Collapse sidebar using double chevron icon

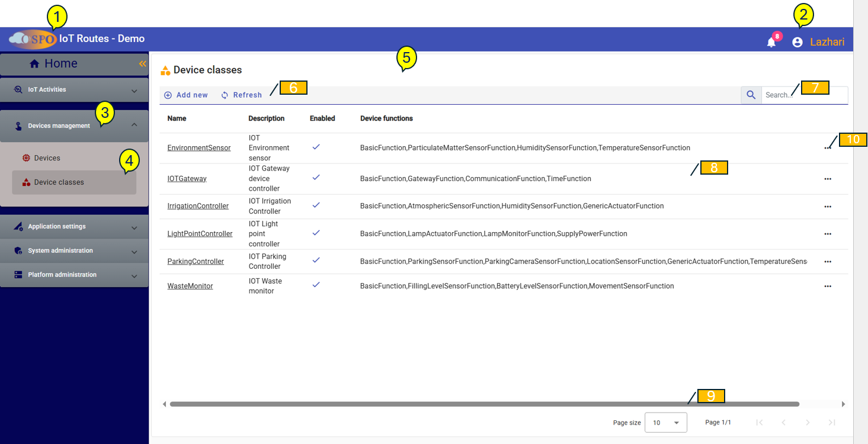(x=142, y=64)
